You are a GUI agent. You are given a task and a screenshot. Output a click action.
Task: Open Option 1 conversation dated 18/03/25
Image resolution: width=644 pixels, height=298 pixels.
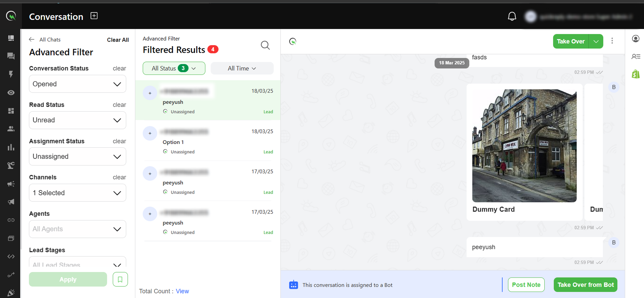coord(208,141)
